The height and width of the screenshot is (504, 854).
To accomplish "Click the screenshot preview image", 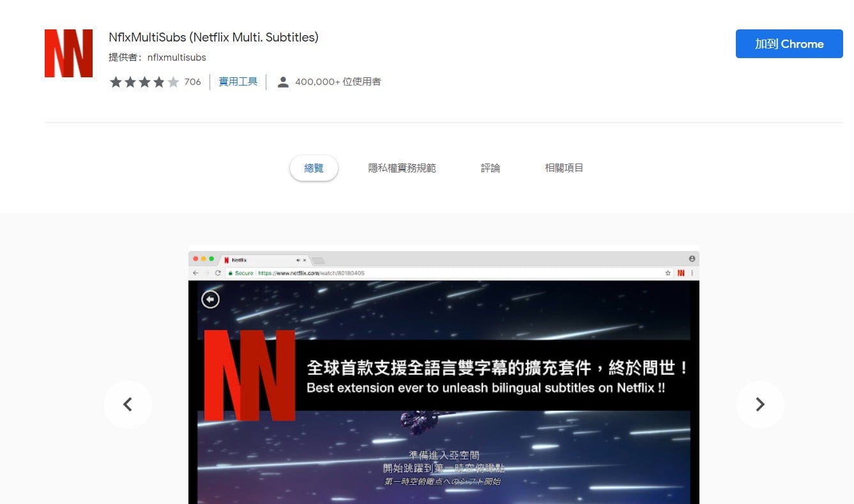I will tap(444, 374).
